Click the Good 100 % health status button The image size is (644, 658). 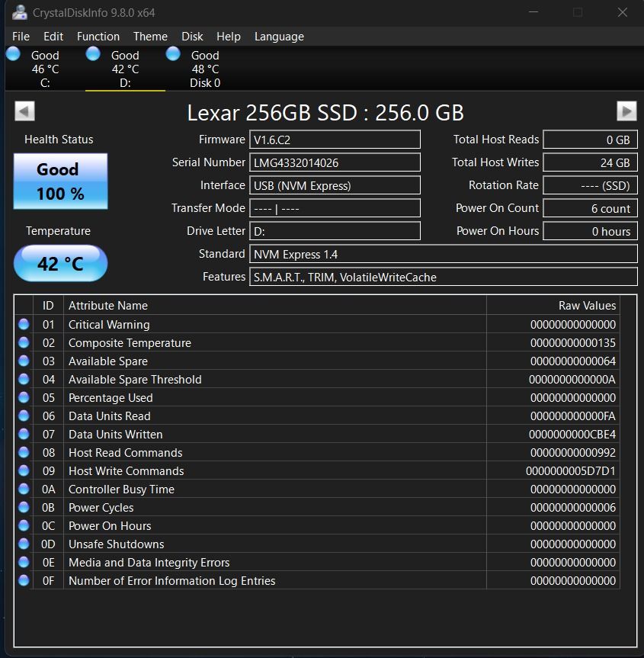pos(60,181)
